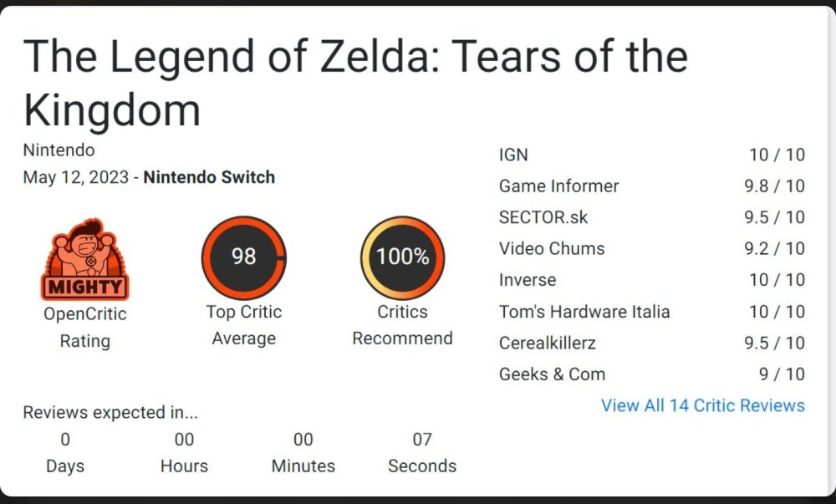836x504 pixels.
Task: Click the game title heading
Action: pyautogui.click(x=355, y=83)
